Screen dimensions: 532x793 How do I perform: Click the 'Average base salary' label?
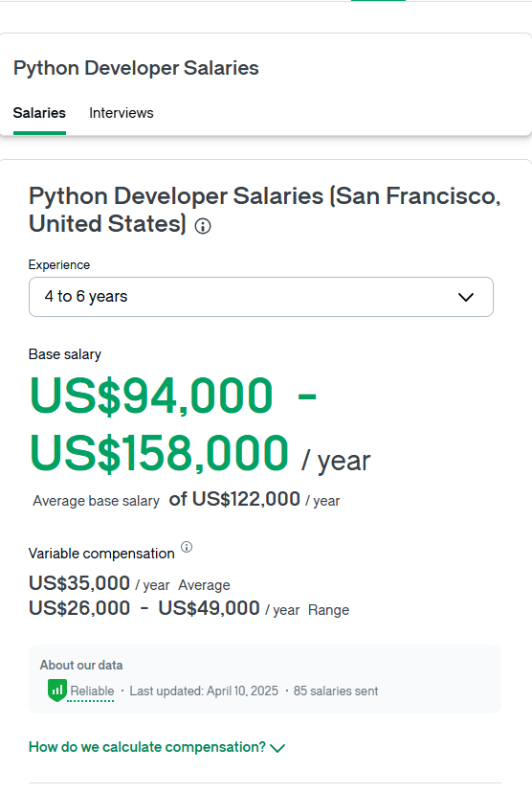pos(96,501)
